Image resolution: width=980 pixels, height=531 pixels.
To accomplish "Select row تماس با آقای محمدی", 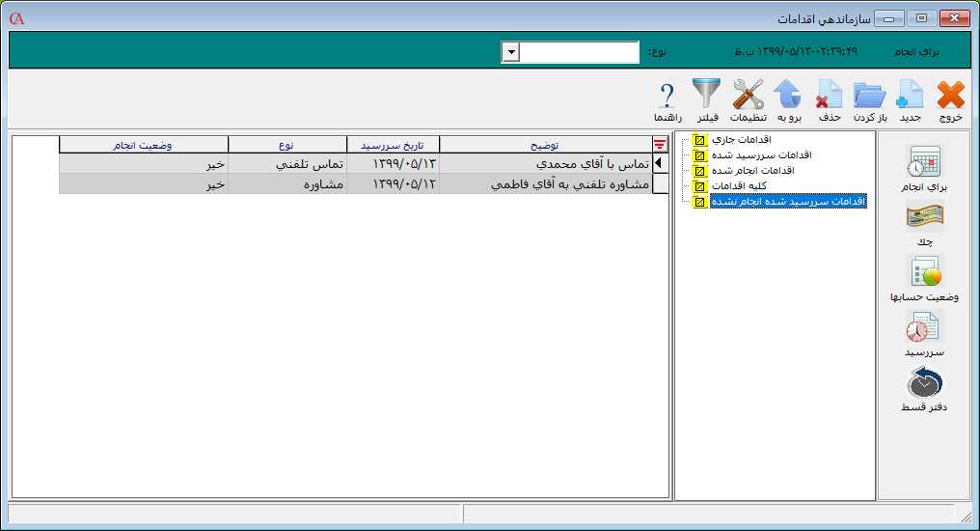I will (545, 163).
